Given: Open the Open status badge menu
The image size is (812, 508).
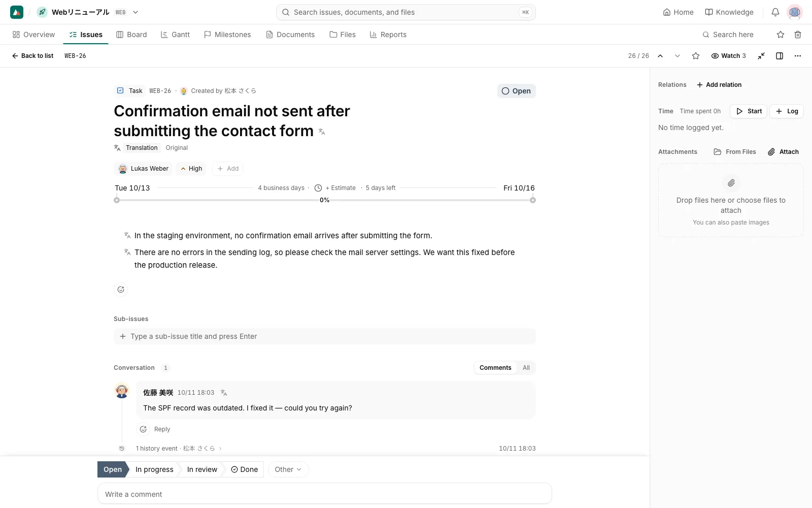Looking at the screenshot, I should point(516,91).
